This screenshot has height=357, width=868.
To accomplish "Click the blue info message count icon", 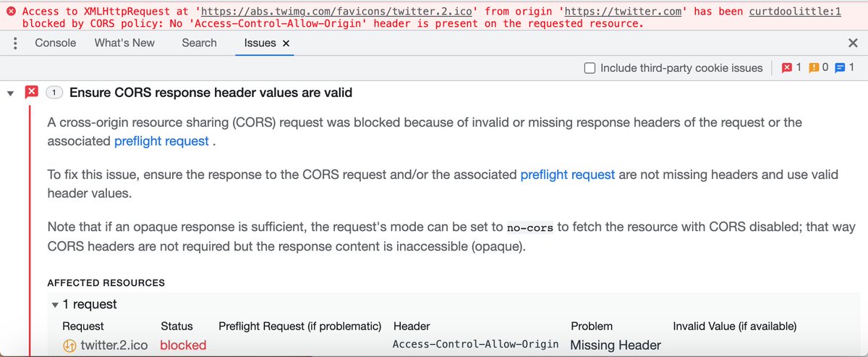I will tap(841, 68).
